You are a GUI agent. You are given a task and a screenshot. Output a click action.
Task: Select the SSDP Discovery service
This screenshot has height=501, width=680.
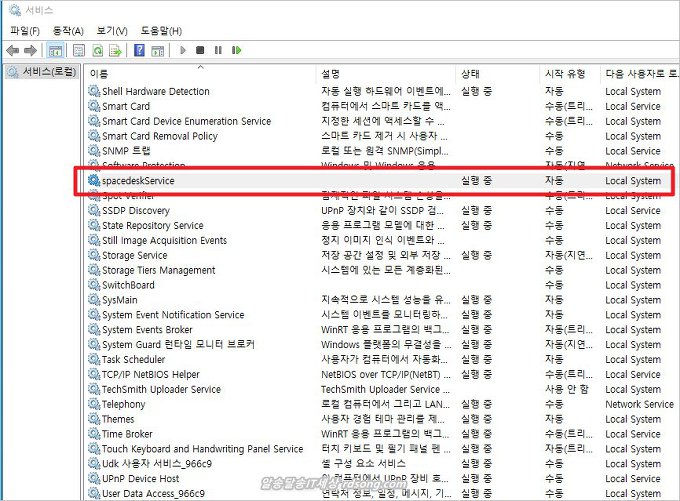point(135,211)
